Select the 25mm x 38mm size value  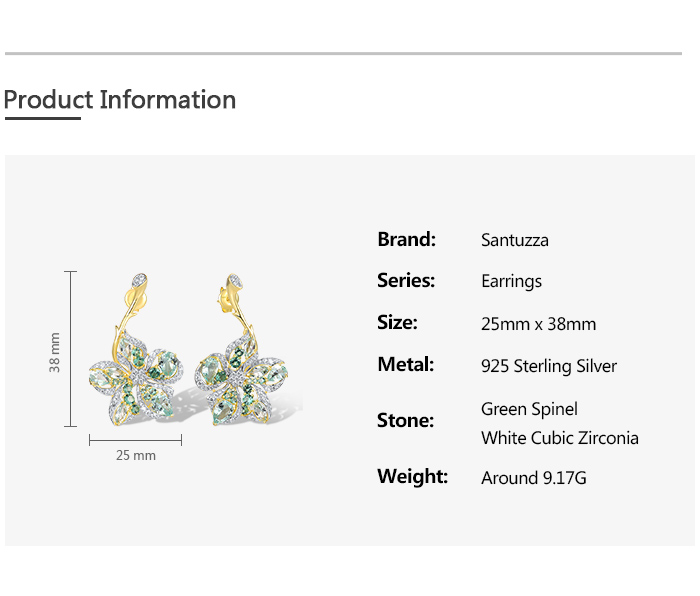(x=538, y=324)
